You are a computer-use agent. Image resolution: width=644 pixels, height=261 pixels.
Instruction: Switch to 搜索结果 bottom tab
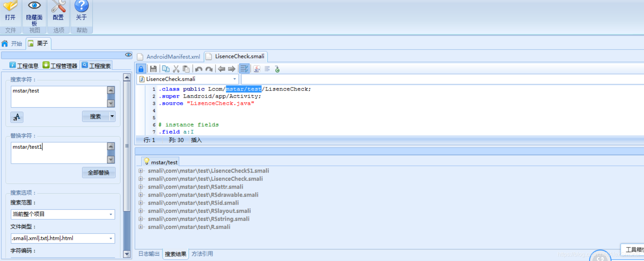click(176, 254)
